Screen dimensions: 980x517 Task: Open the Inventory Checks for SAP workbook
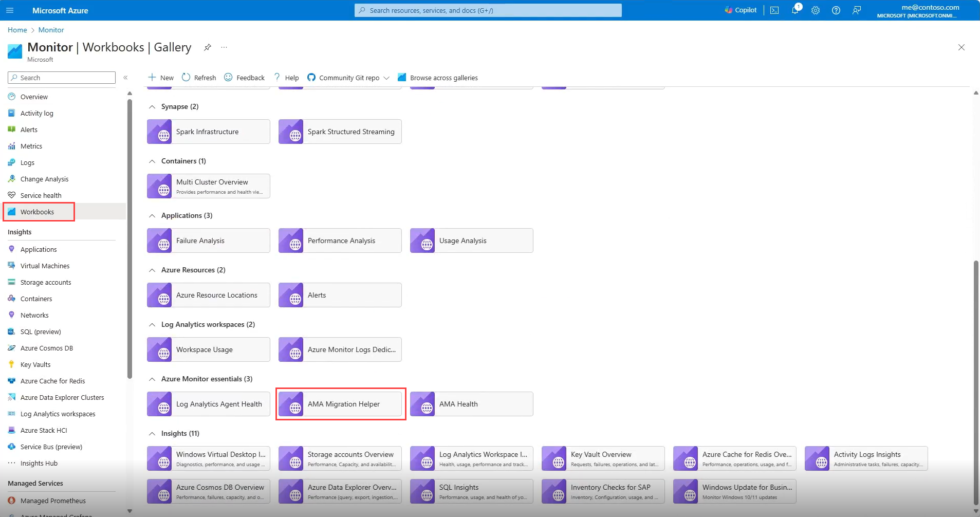tap(603, 491)
